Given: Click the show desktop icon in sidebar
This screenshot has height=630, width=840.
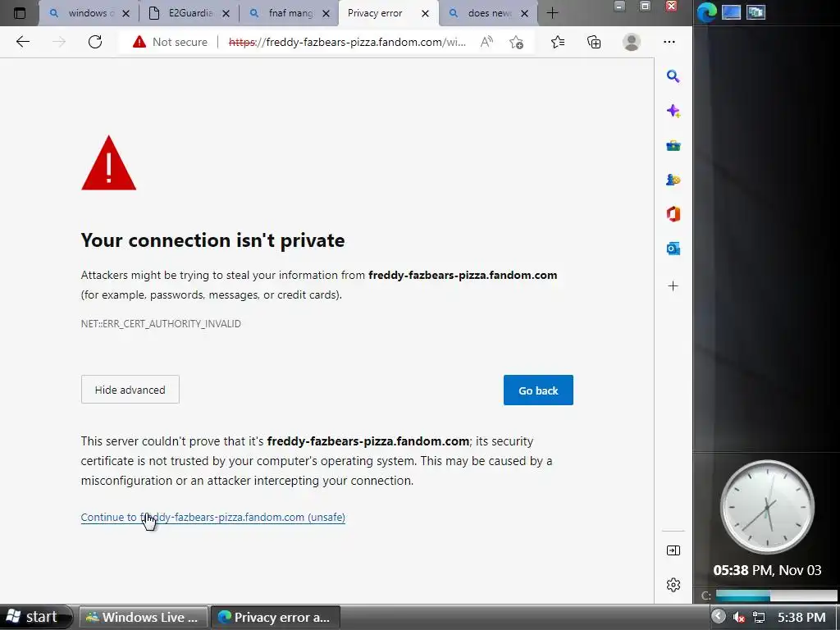Looking at the screenshot, I should click(731, 11).
